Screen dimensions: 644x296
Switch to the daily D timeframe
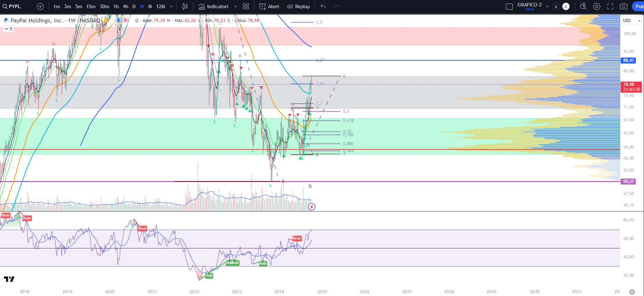pyautogui.click(x=134, y=6)
